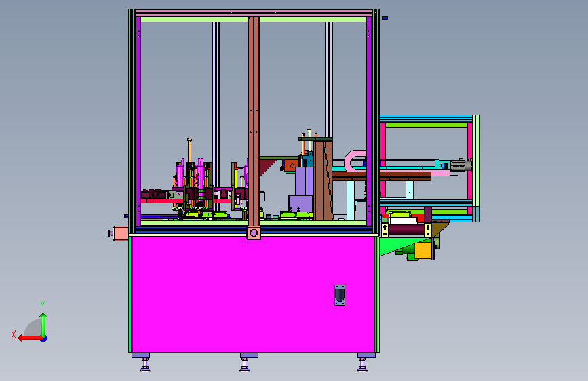Click the blue Z axis dot at triad origin

[x=44, y=339]
